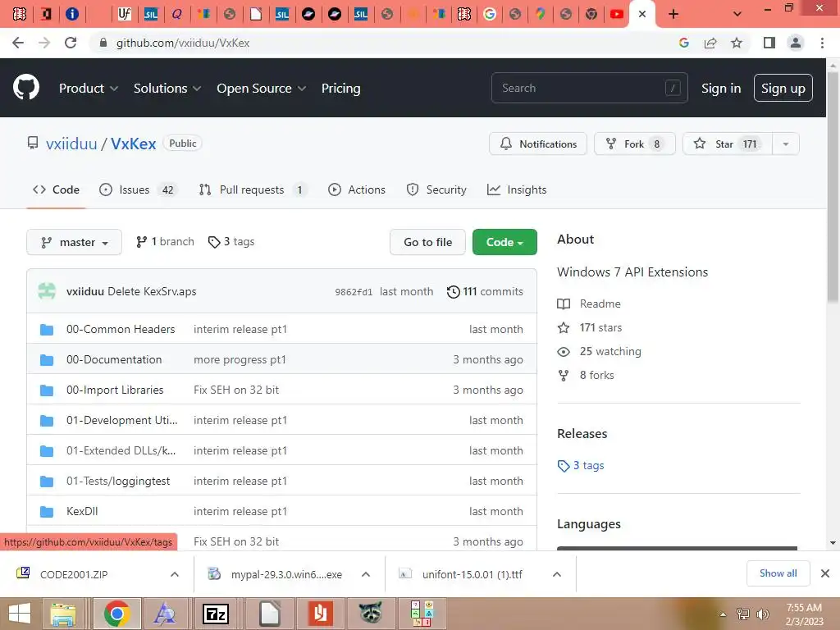Click Pricing in header
840x630 pixels.
coord(340,89)
